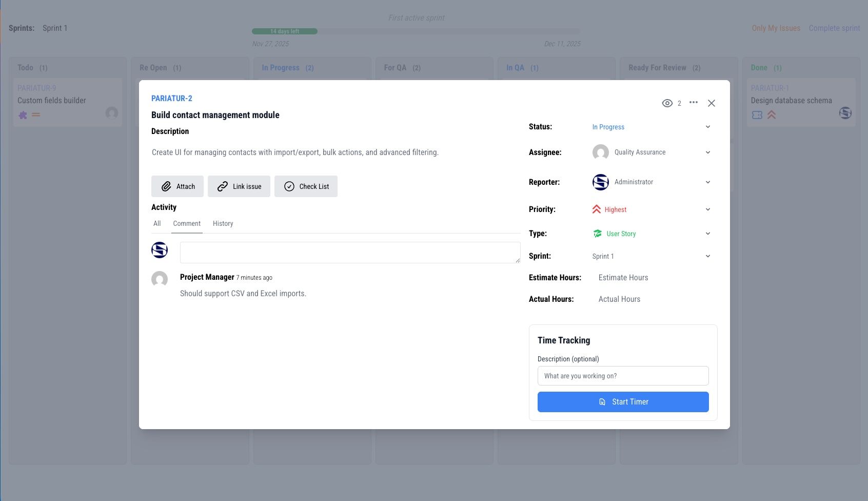
Task: Expand the Status dropdown
Action: pyautogui.click(x=707, y=127)
